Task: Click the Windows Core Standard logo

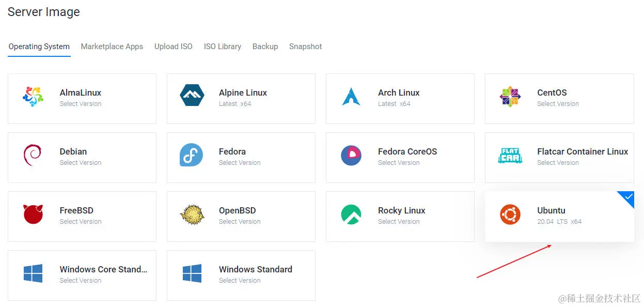Action: tap(33, 273)
